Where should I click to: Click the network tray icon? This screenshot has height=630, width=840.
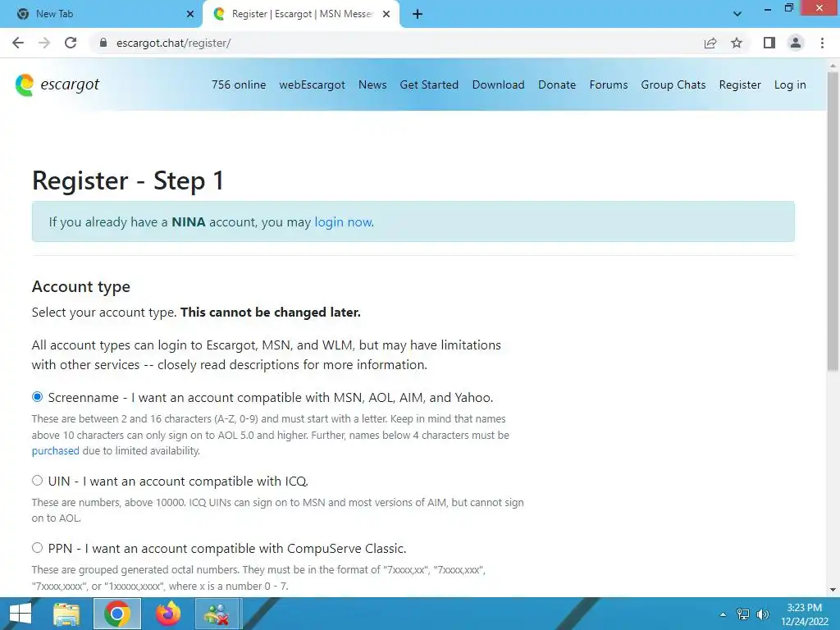point(743,614)
